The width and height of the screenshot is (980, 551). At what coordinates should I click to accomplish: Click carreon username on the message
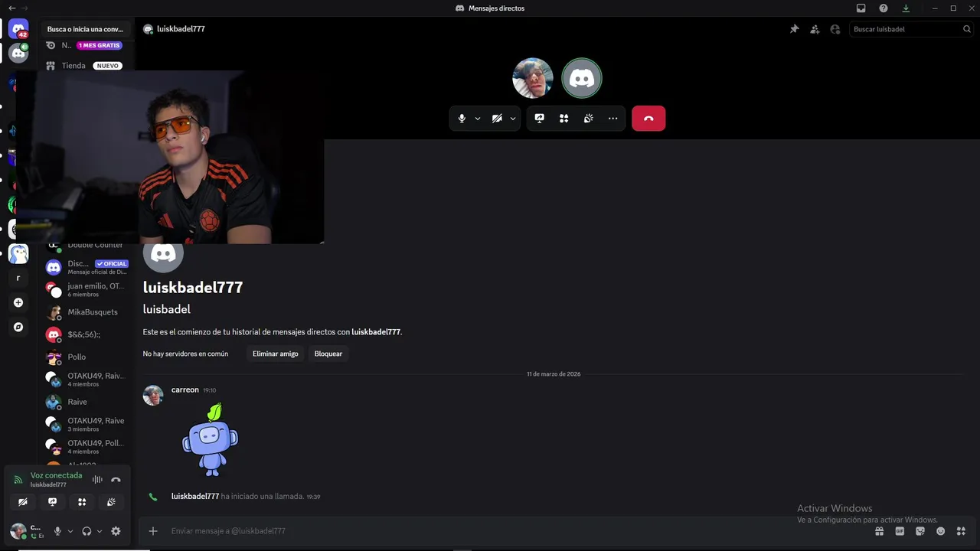(x=185, y=390)
